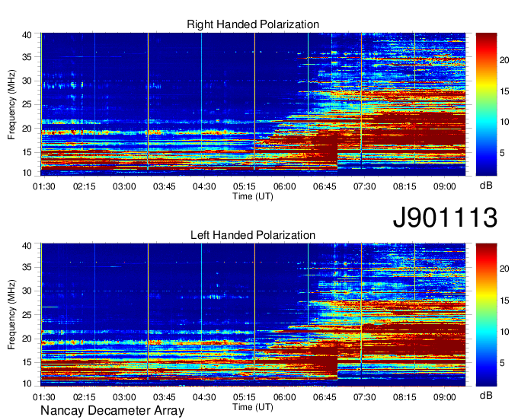Click the 01:30 tick label on top plot
This screenshot has height=420, width=518.
pos(44,186)
